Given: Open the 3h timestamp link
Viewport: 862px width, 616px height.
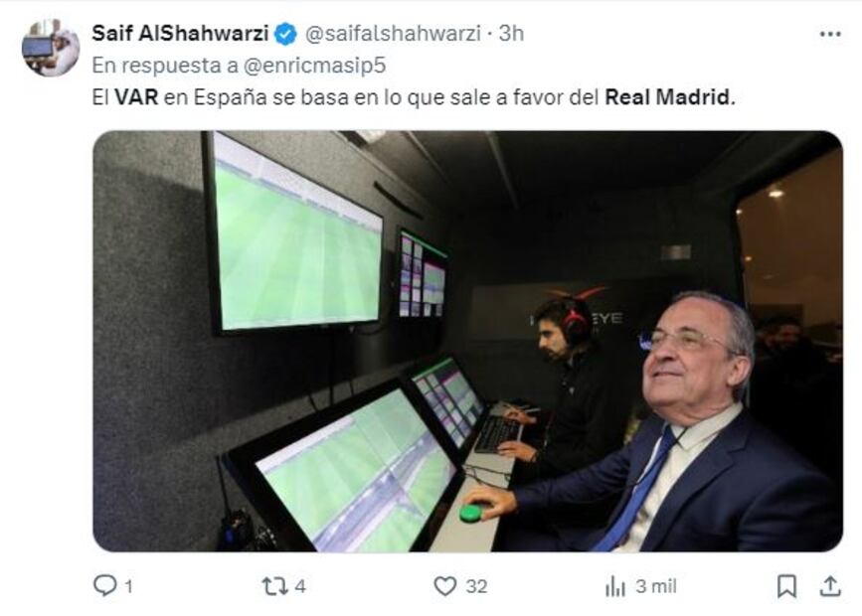Looking at the screenshot, I should [x=511, y=34].
